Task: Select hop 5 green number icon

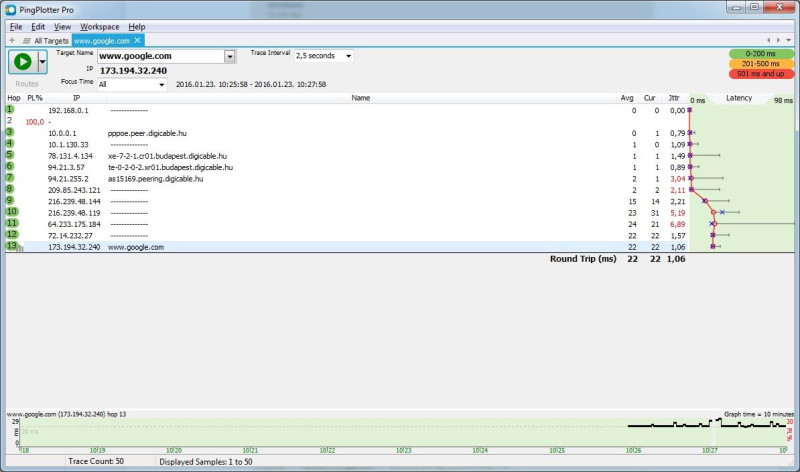Action: [10, 155]
